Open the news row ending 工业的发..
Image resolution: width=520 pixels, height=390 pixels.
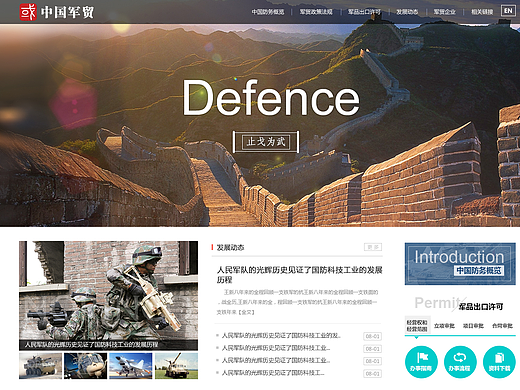click(x=281, y=336)
